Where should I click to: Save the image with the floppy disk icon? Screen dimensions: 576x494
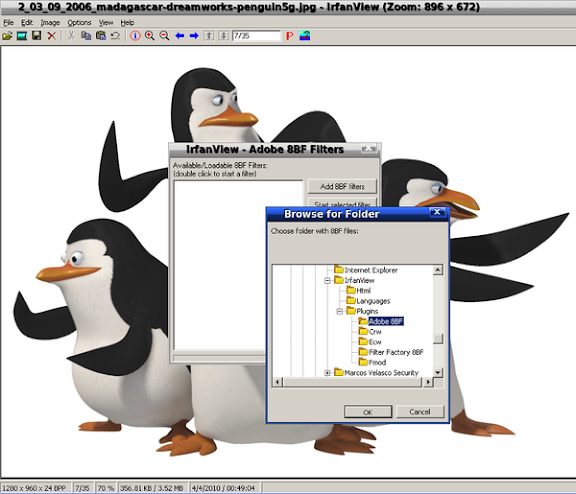coord(36,36)
